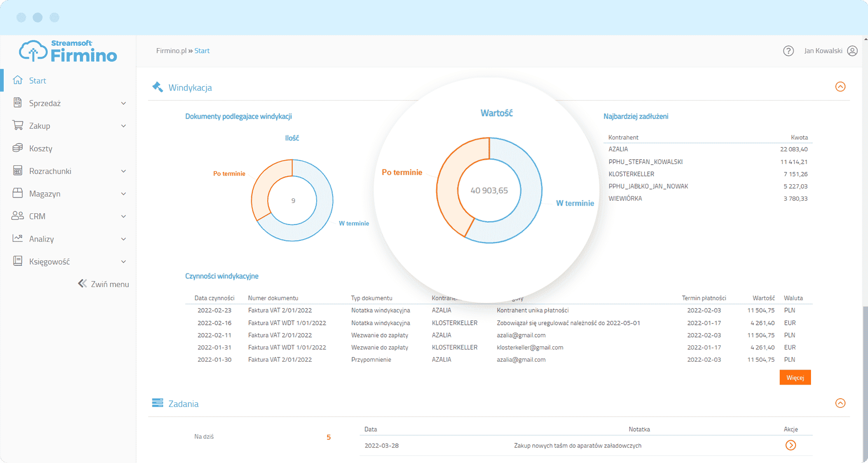
Task: Click the Koszty coins icon
Action: [x=18, y=147]
